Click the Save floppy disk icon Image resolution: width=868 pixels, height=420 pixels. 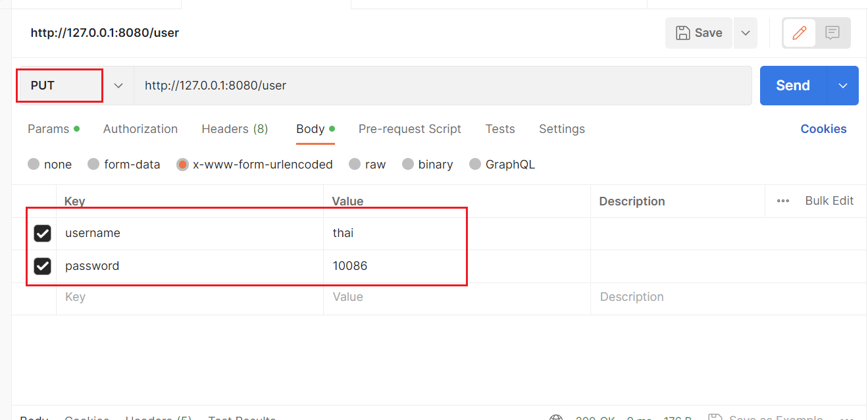(x=684, y=33)
